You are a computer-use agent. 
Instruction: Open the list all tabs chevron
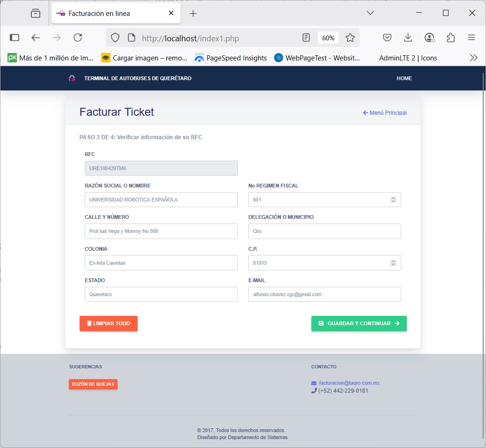[x=370, y=13]
